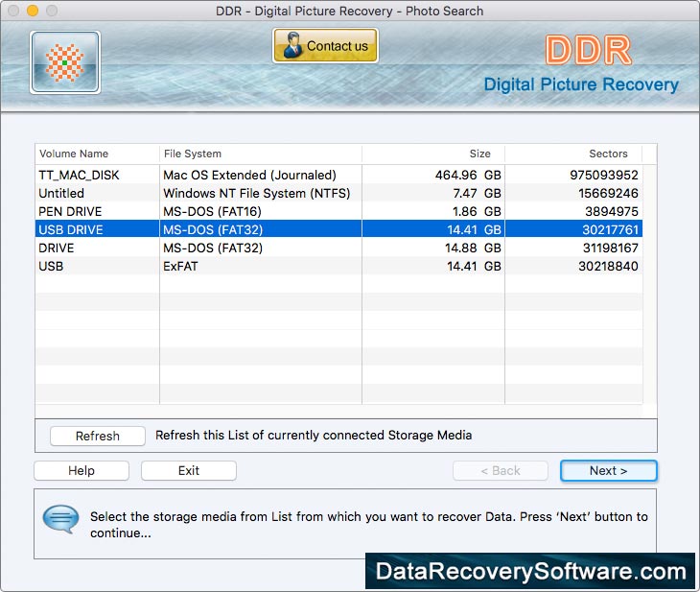Click sectors value 3894975
Image resolution: width=700 pixels, height=592 pixels.
tap(612, 211)
